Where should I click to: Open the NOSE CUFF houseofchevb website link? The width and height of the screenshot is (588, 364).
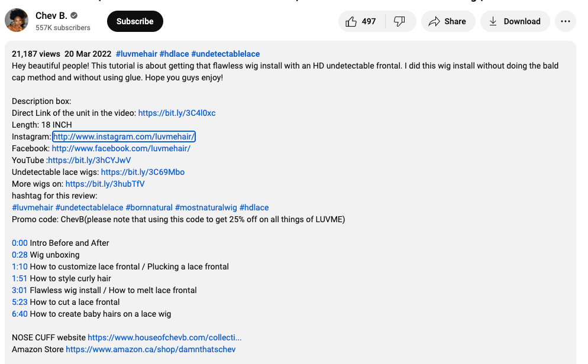pyautogui.click(x=164, y=337)
